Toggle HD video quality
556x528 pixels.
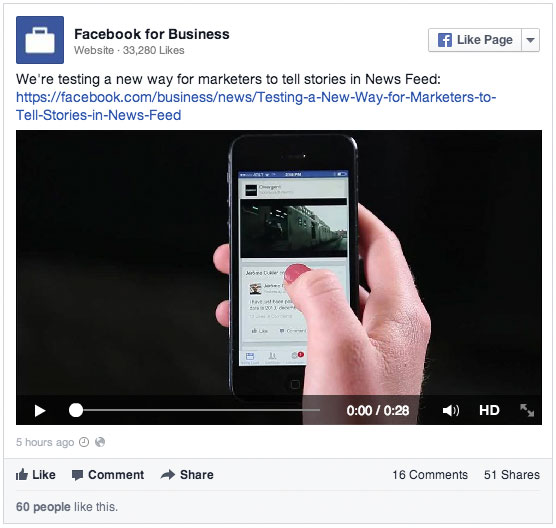pyautogui.click(x=489, y=410)
